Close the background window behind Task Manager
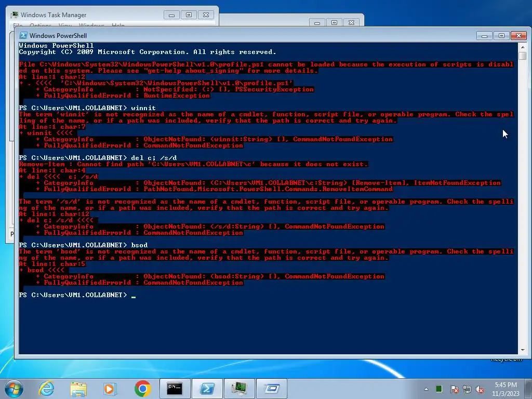532x399 pixels. pyautogui.click(x=351, y=22)
